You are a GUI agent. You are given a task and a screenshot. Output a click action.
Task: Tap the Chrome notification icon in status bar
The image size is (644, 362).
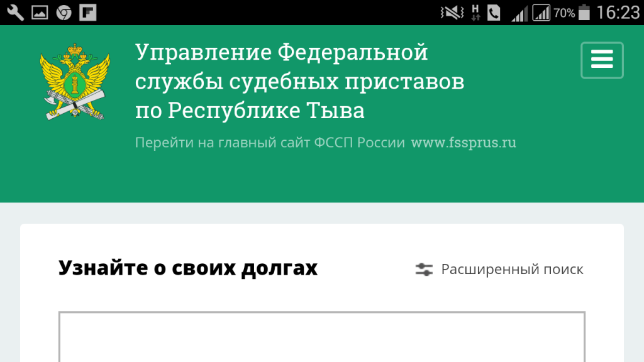pos(64,13)
